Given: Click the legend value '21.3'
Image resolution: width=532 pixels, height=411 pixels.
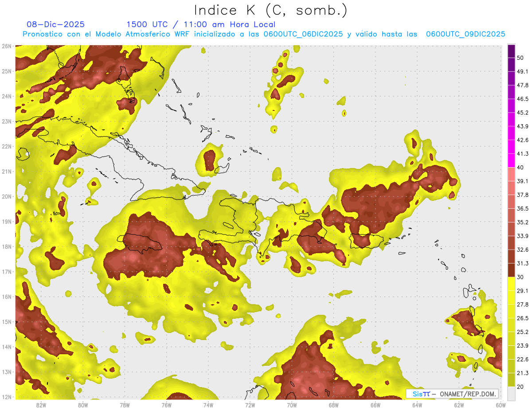Looking at the screenshot, I should 523,373.
